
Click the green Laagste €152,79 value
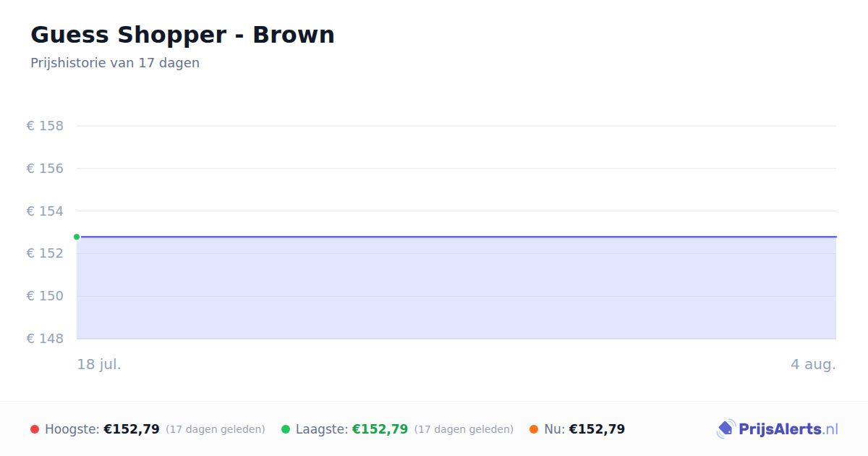click(380, 429)
